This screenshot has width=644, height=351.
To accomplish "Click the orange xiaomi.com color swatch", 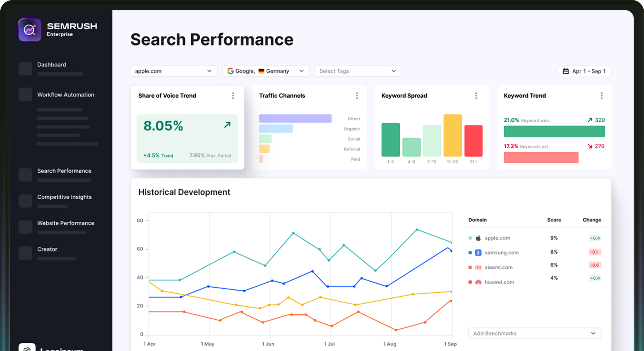I will click(470, 267).
